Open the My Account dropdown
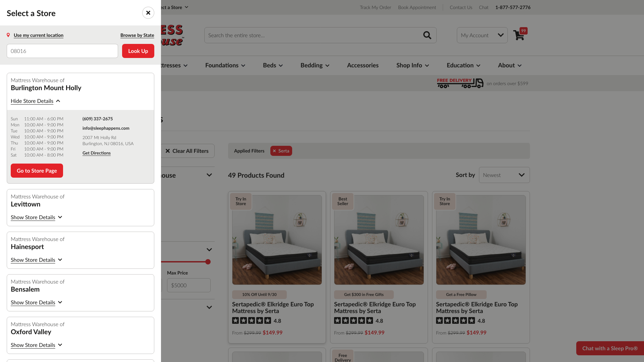Screen dimensions: 644x362 coord(482,35)
